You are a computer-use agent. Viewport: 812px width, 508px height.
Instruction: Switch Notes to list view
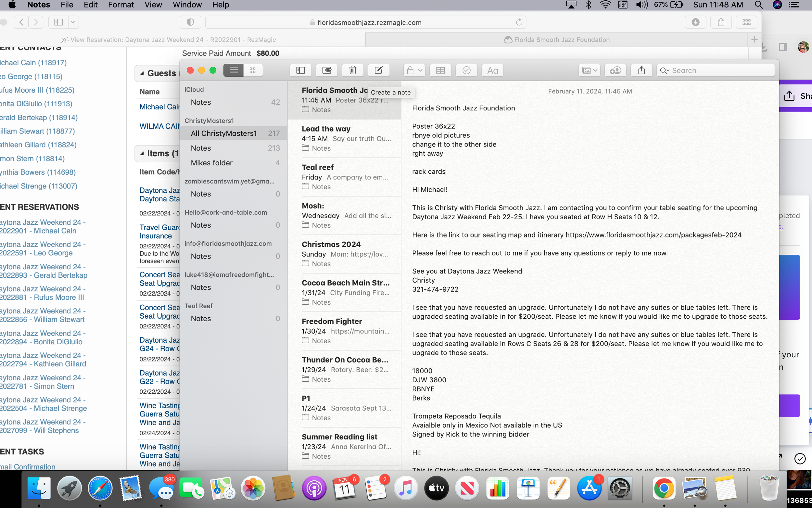[234, 70]
